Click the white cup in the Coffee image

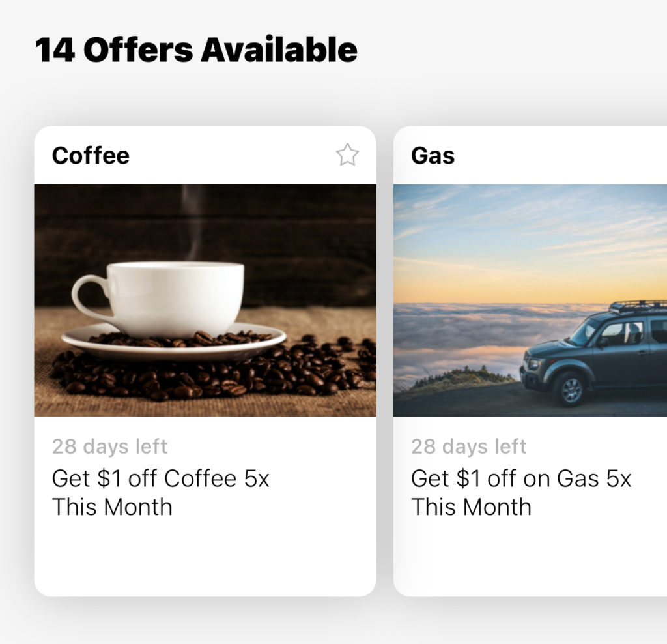coord(176,297)
